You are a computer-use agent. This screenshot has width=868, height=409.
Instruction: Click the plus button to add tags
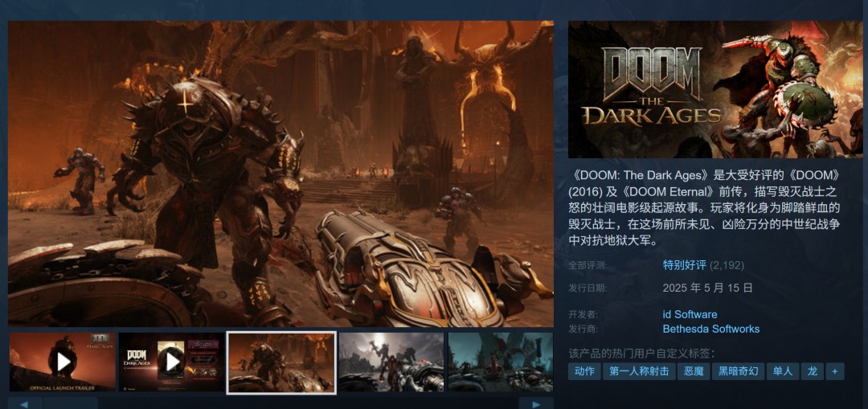point(835,371)
